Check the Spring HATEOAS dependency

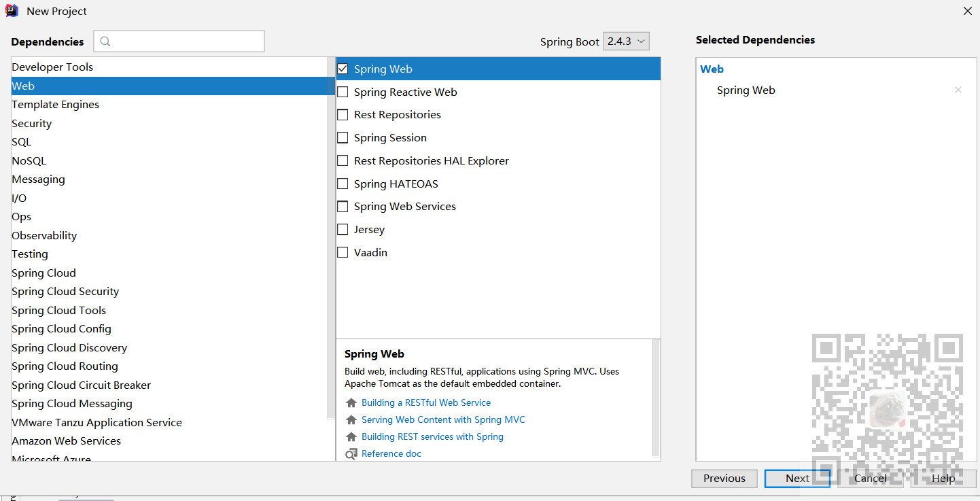coord(343,184)
